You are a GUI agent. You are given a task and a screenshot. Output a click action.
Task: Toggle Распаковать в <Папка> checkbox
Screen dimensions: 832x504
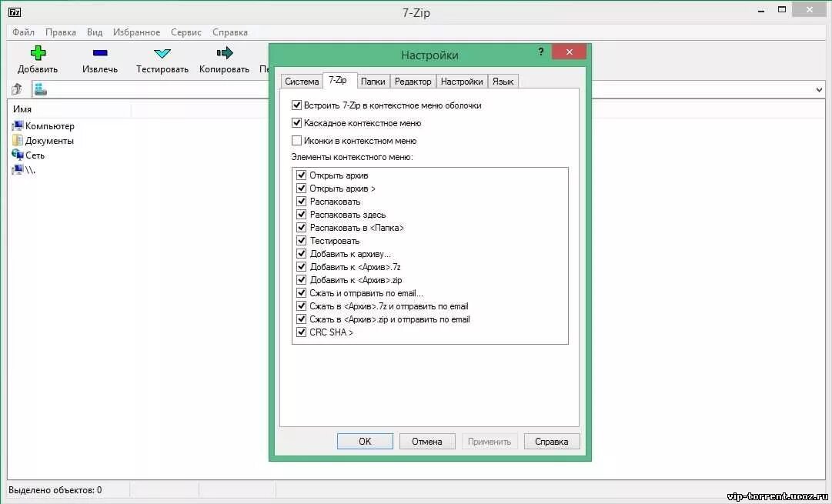[302, 228]
